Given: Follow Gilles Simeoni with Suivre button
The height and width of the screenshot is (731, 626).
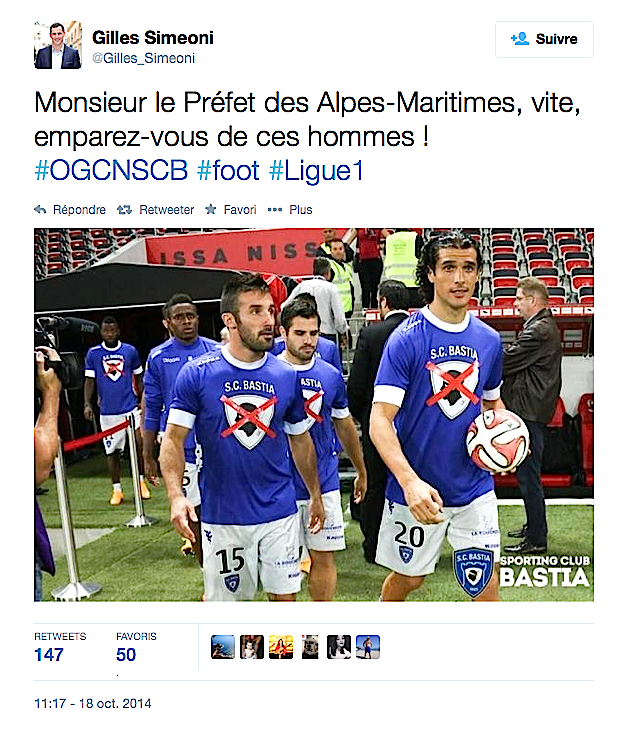Looking at the screenshot, I should pos(544,39).
